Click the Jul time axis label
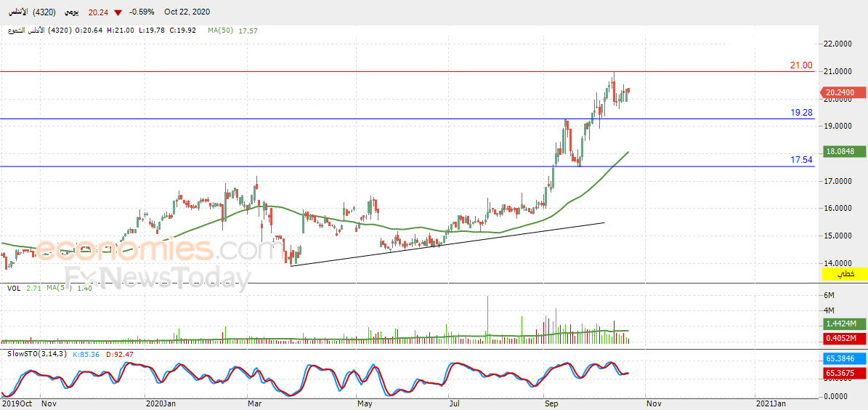 (x=455, y=404)
